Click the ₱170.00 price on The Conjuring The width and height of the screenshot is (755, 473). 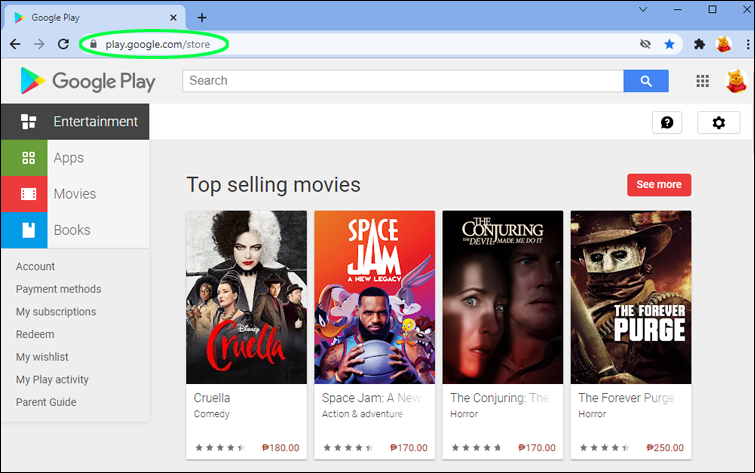(537, 448)
